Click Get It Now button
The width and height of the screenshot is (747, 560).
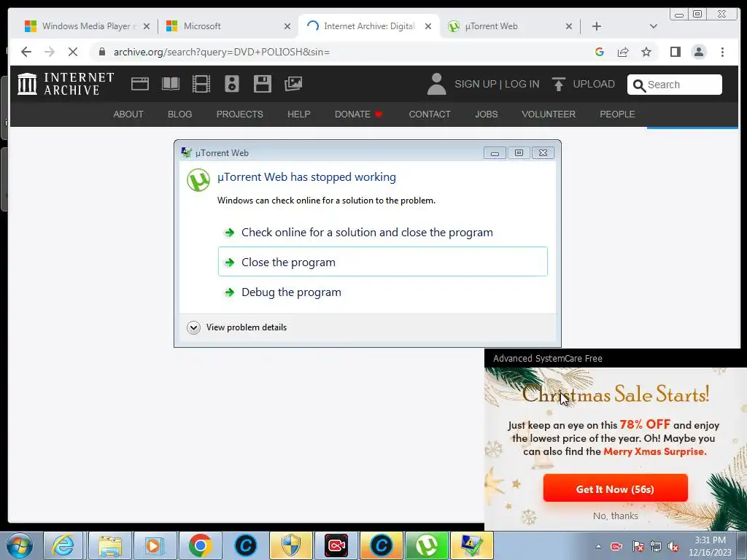[615, 489]
